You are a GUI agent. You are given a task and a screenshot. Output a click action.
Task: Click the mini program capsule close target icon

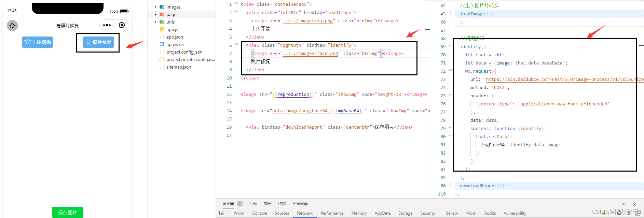(x=122, y=25)
